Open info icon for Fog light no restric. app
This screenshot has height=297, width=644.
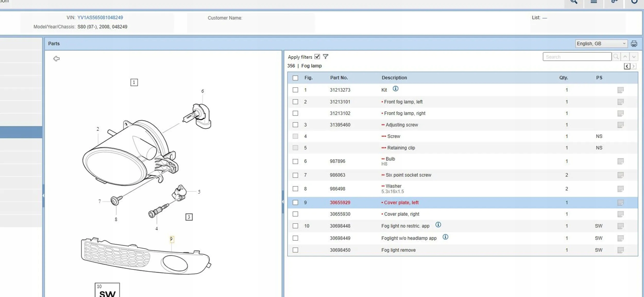(438, 225)
